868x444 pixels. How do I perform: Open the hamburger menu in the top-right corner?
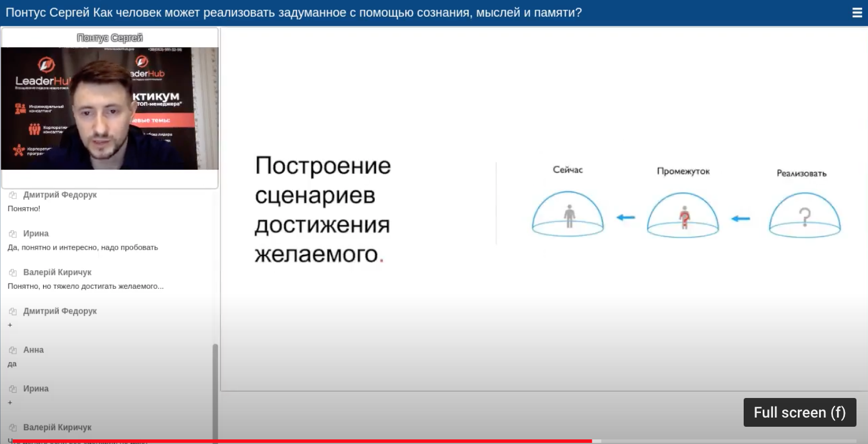(x=856, y=12)
